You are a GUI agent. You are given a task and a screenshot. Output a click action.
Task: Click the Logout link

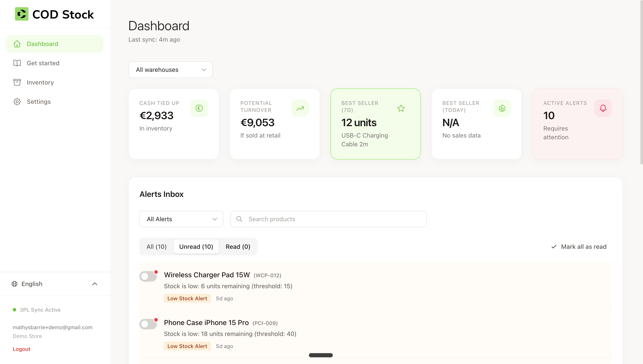pos(21,349)
